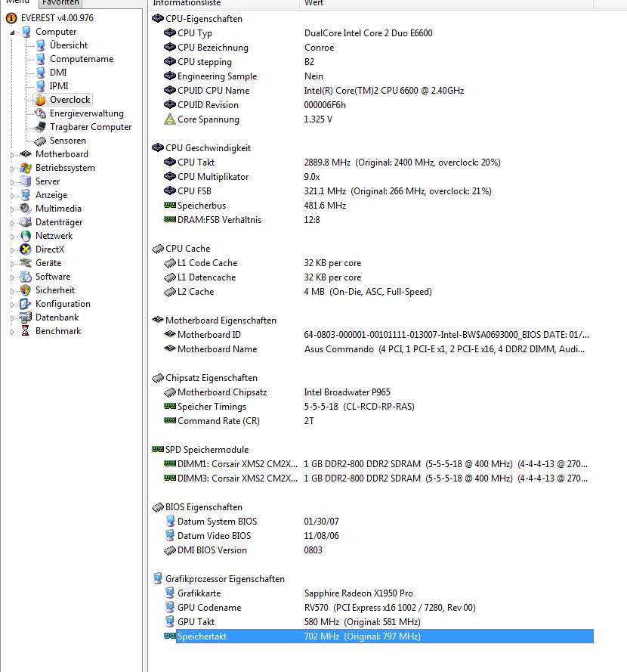Open the Sensoren chip icon
627x672 pixels.
(x=40, y=141)
